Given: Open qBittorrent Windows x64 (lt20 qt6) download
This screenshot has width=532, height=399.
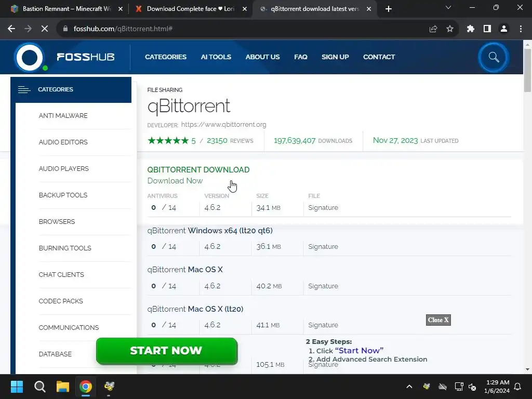Looking at the screenshot, I should 210,231.
